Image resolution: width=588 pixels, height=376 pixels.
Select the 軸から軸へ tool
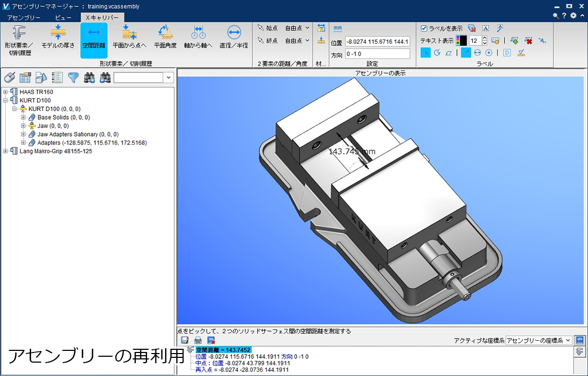pyautogui.click(x=198, y=37)
